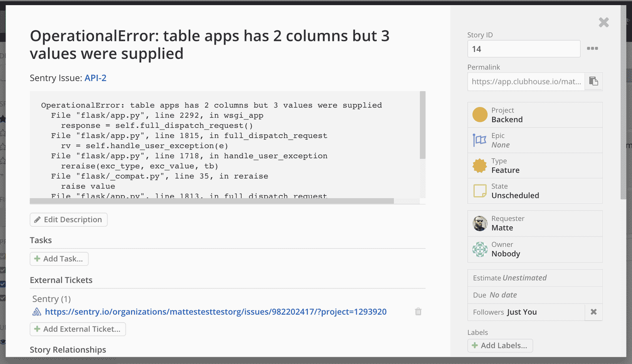Click the Feature type badge icon
Viewport: 632px width, 364px height.
pyautogui.click(x=480, y=166)
